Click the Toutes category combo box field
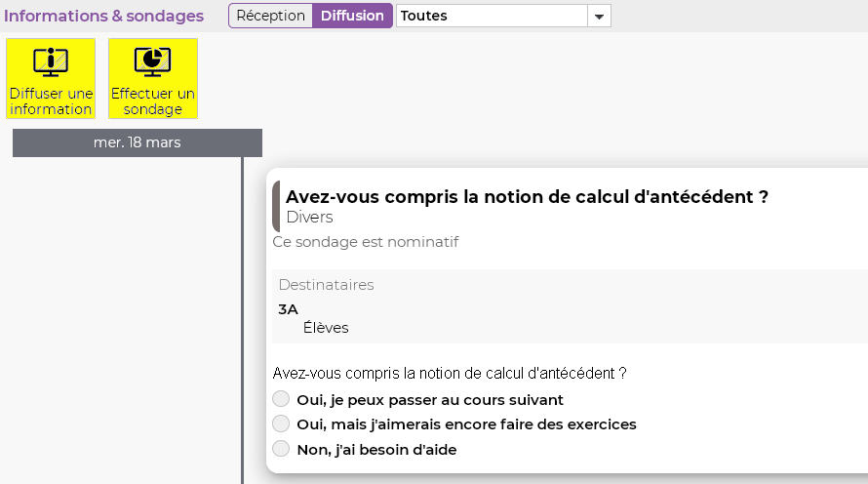The image size is (868, 484). tap(503, 16)
